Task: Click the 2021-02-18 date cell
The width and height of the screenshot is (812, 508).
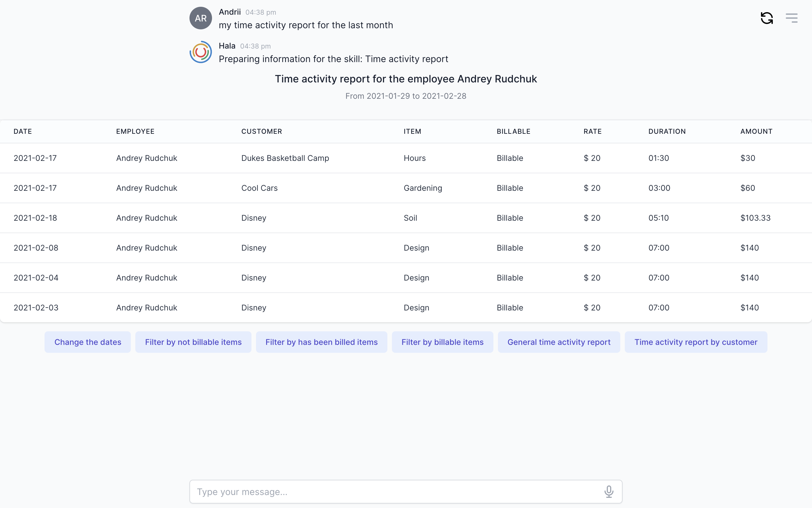Action: tap(35, 218)
